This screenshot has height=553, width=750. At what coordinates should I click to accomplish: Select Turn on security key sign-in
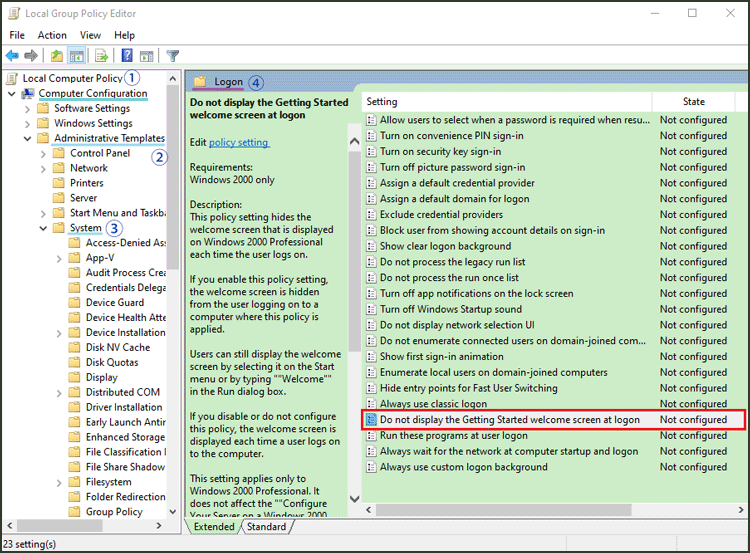441,152
